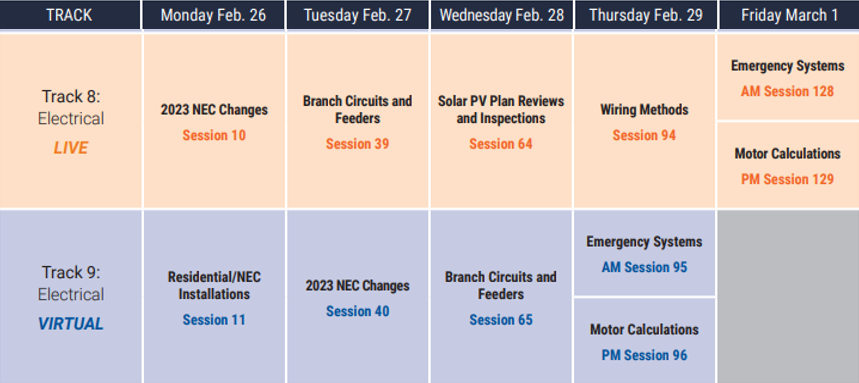Click the empty gray Friday virtual cell
Viewport: 859px width, 383px height.
pos(788,297)
